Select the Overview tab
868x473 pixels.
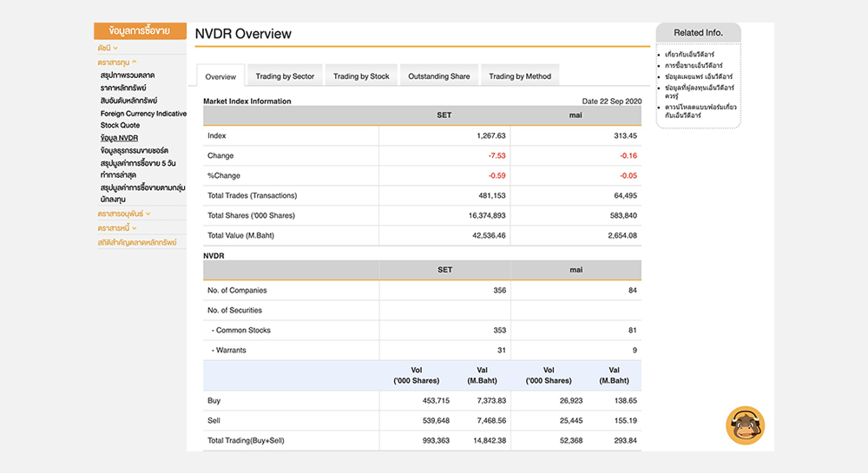tap(220, 76)
